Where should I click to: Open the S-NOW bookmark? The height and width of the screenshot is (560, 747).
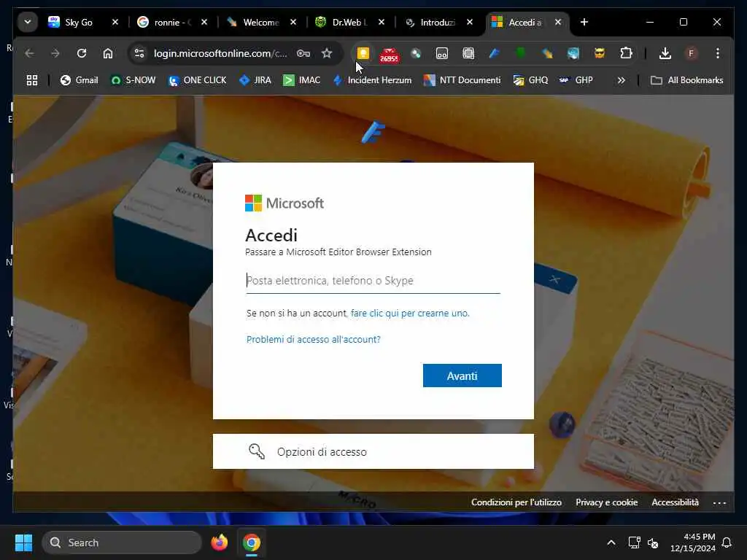[x=133, y=80]
